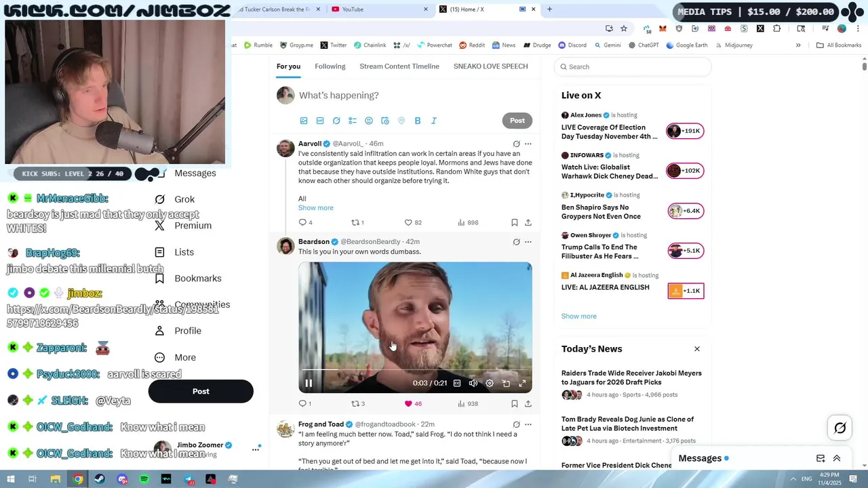Open the video settings gear
This screenshot has width=868, height=488.
point(490,384)
